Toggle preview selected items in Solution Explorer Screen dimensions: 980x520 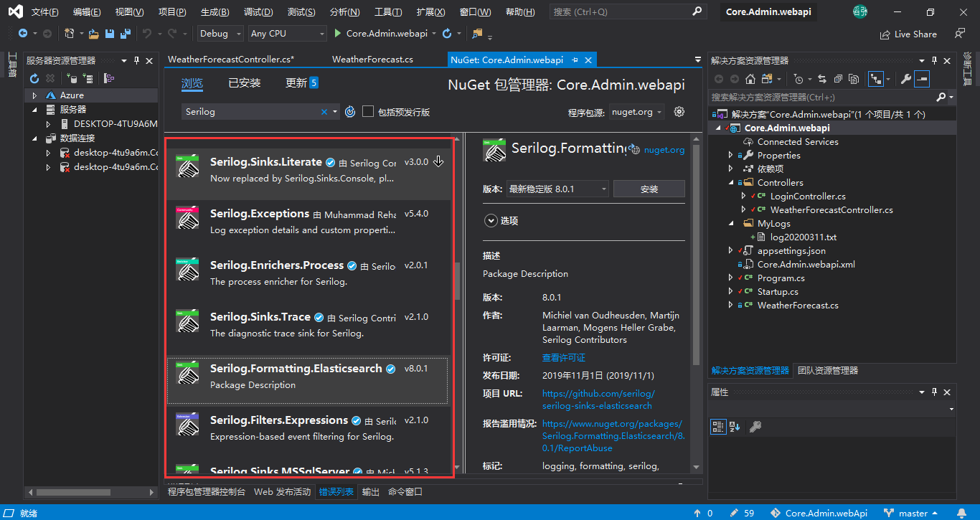(x=922, y=79)
